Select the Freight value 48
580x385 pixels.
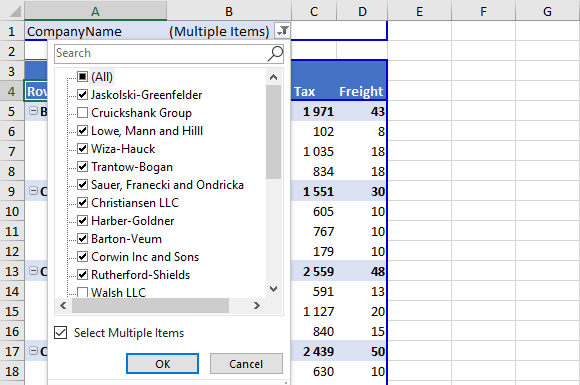pos(361,271)
